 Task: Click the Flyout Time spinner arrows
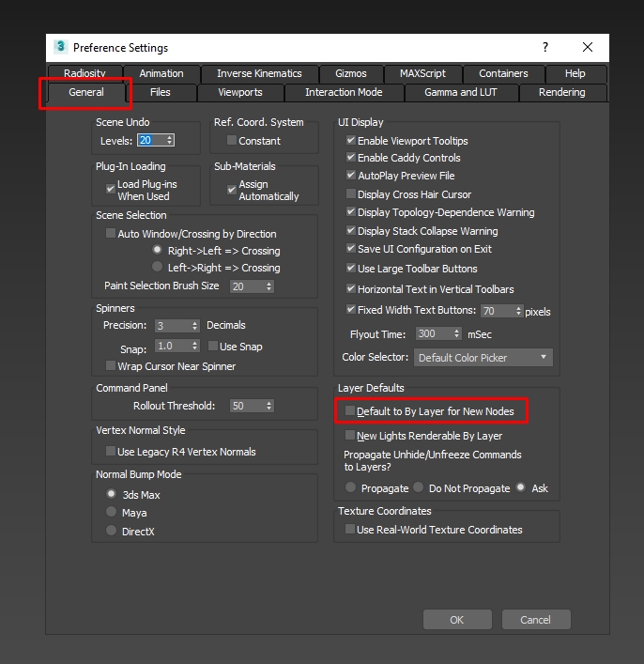456,333
